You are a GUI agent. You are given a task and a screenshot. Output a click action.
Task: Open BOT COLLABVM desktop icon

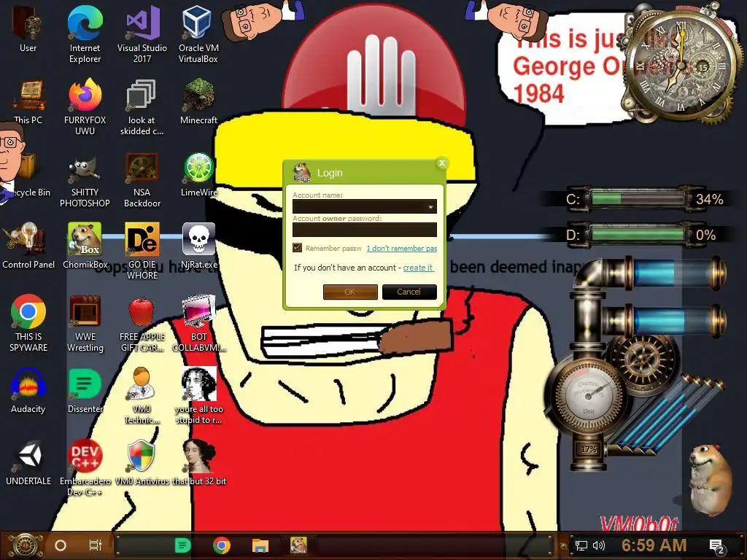point(198,323)
